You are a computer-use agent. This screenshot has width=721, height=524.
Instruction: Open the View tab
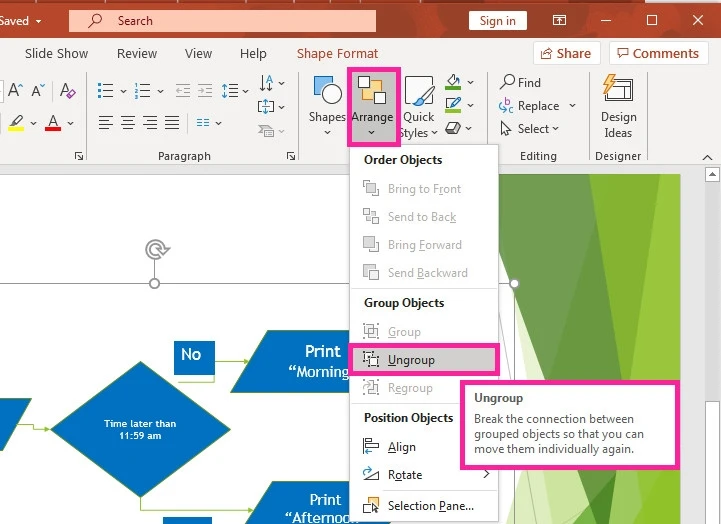198,53
